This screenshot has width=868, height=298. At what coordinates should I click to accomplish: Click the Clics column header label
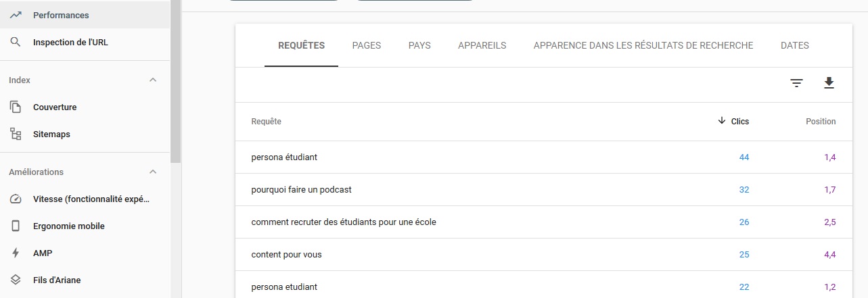point(740,122)
